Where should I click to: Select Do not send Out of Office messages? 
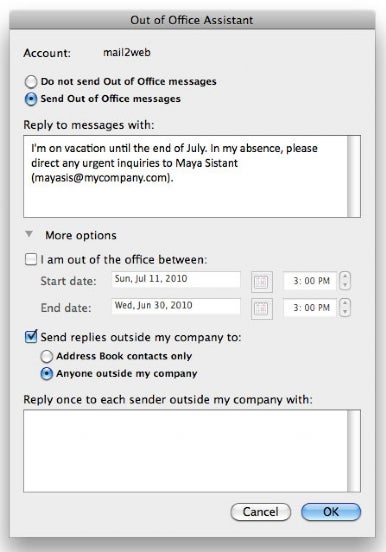point(31,82)
